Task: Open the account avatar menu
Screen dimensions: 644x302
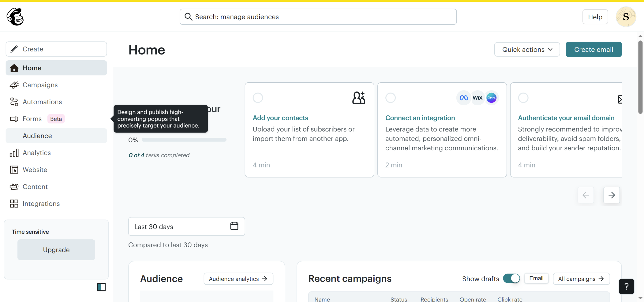Action: 626,17
